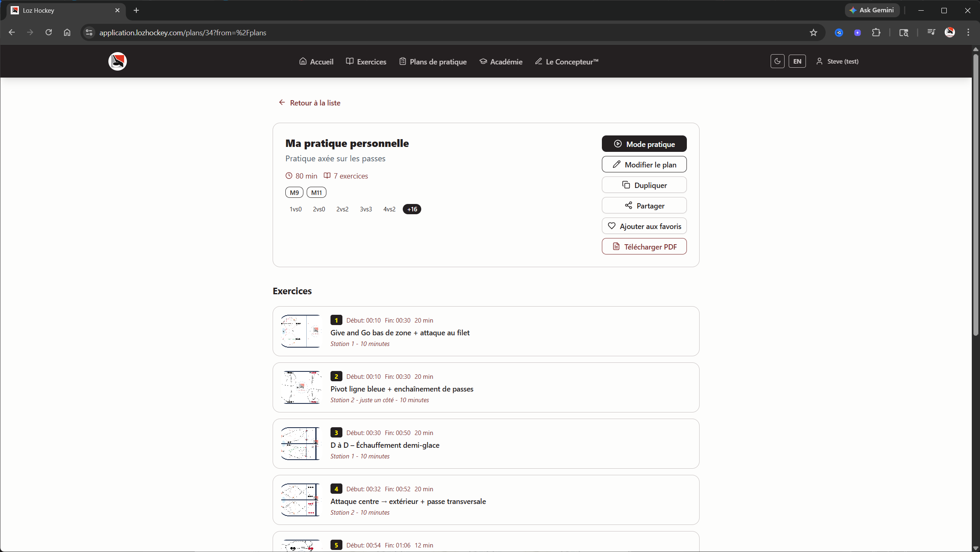
Task: Open the Accueil menu item
Action: click(x=316, y=62)
